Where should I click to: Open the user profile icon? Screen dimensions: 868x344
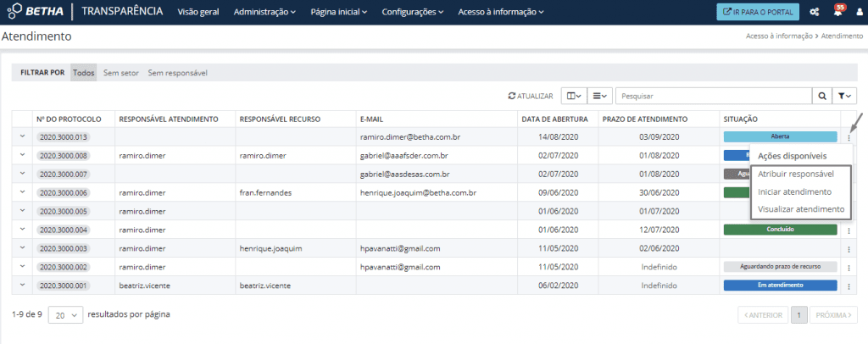(858, 13)
